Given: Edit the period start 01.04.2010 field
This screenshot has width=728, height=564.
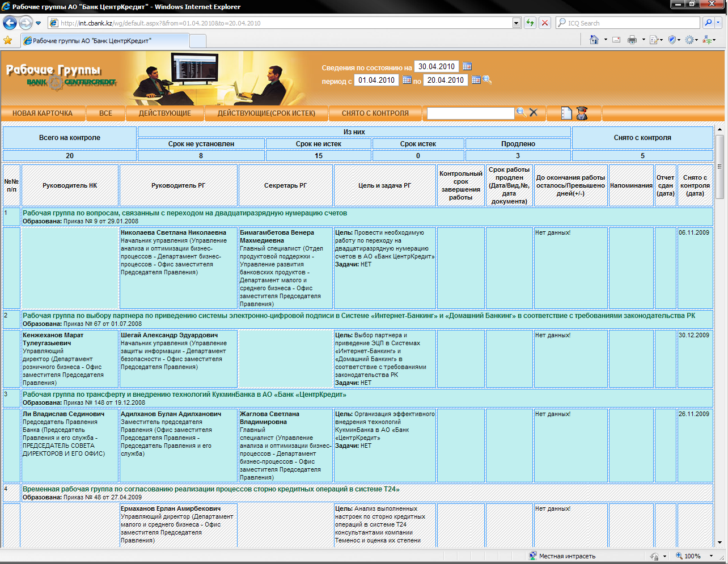Looking at the screenshot, I should (376, 80).
